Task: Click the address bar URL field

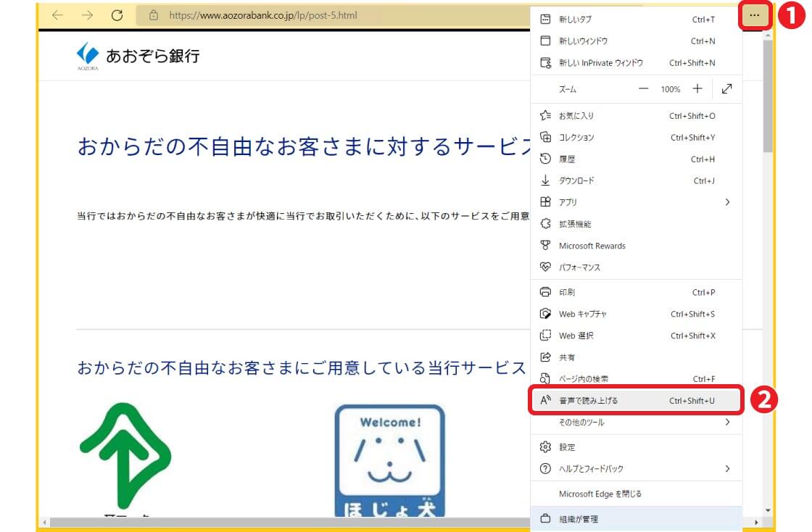Action: (326, 15)
